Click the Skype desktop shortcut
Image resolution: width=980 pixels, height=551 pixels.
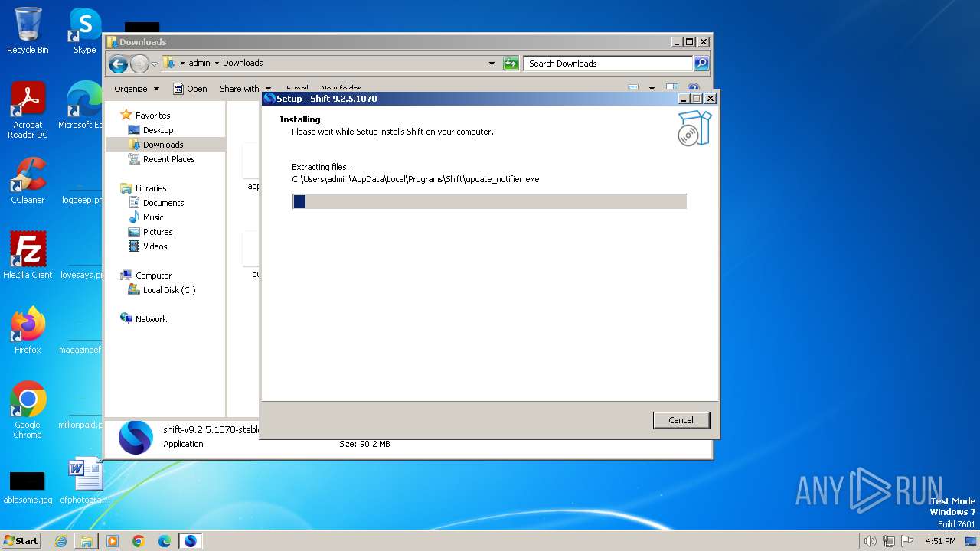tap(84, 31)
